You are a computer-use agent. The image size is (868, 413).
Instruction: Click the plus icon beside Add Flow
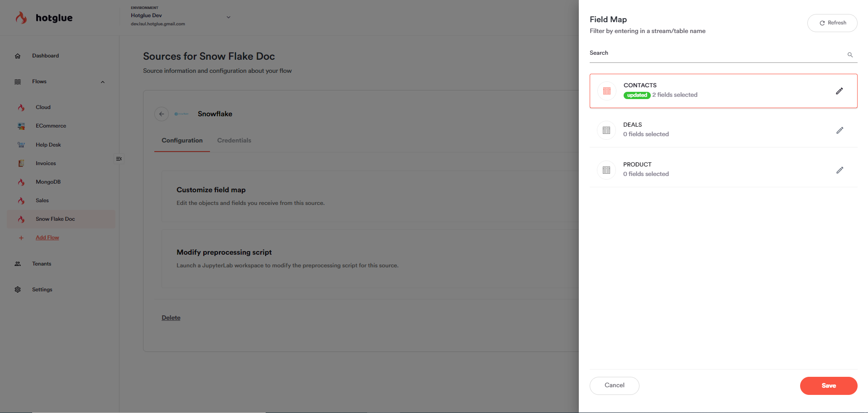point(21,238)
